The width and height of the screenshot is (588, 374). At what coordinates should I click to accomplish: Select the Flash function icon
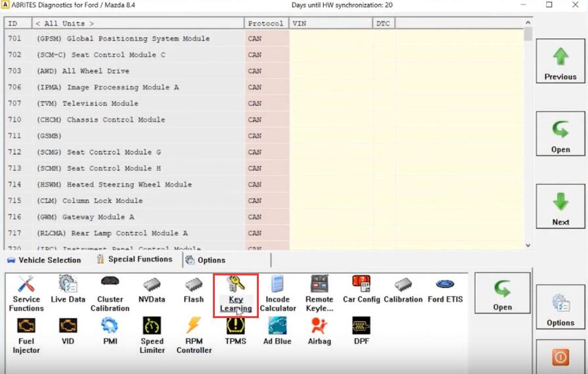pos(194,289)
